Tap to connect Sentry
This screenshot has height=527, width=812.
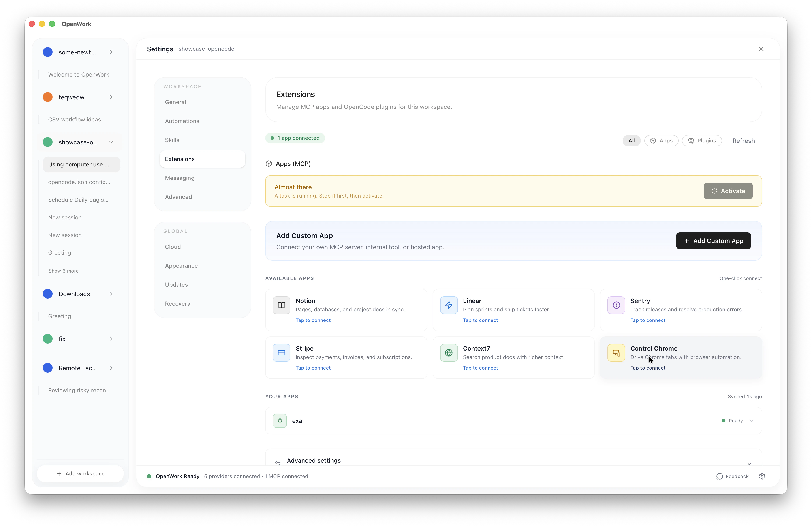pos(648,320)
